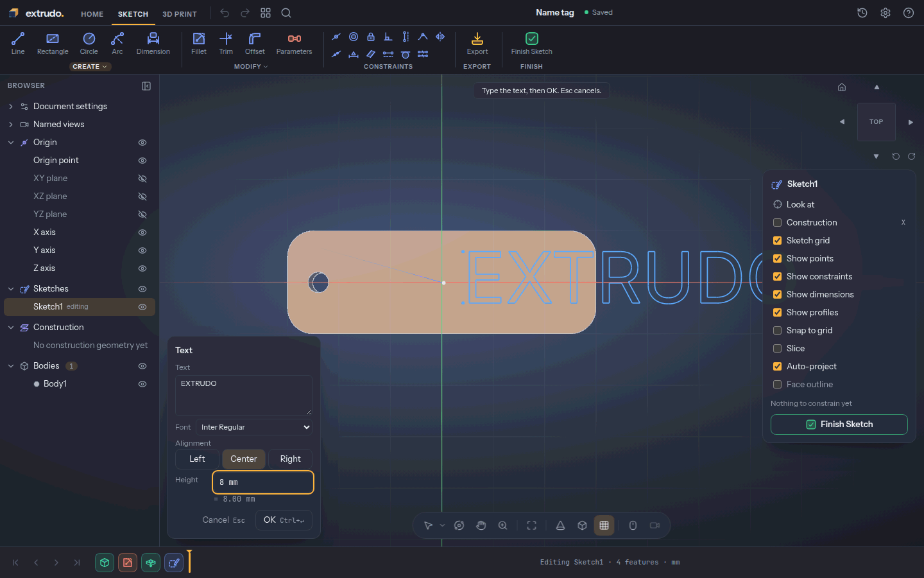Screen dimensions: 924x578
Task: Click Finish Sketch in the side panel
Action: [839, 425]
